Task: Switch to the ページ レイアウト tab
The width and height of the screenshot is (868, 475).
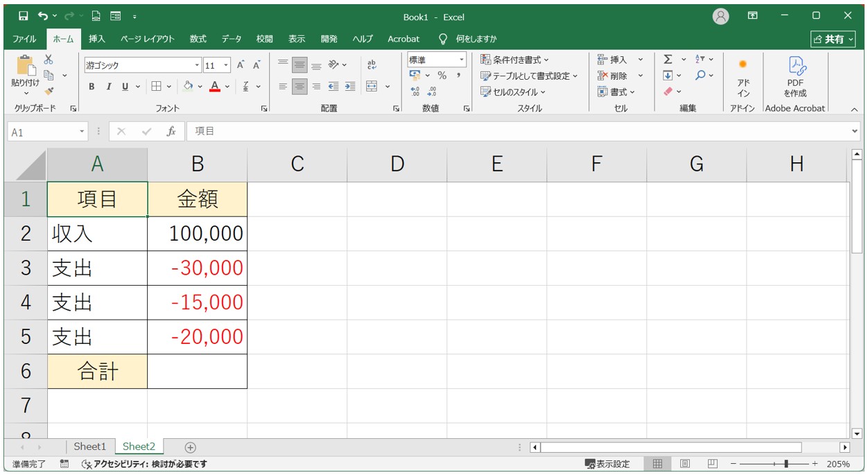Action: [148, 39]
